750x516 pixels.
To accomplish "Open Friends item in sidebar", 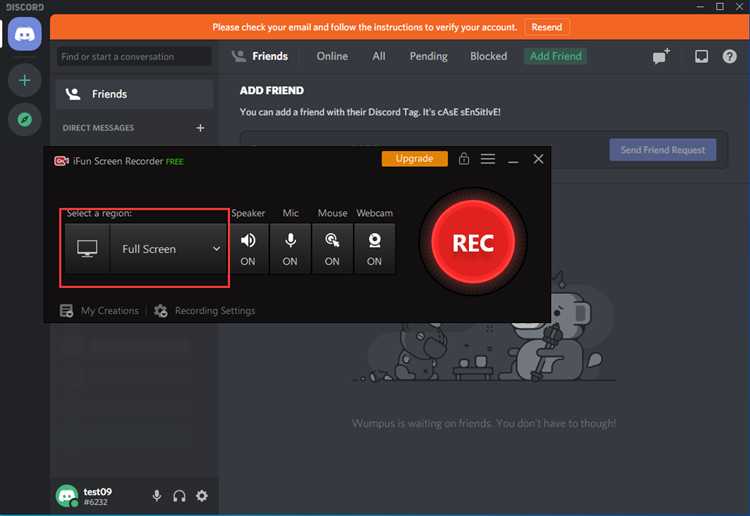I will point(134,94).
